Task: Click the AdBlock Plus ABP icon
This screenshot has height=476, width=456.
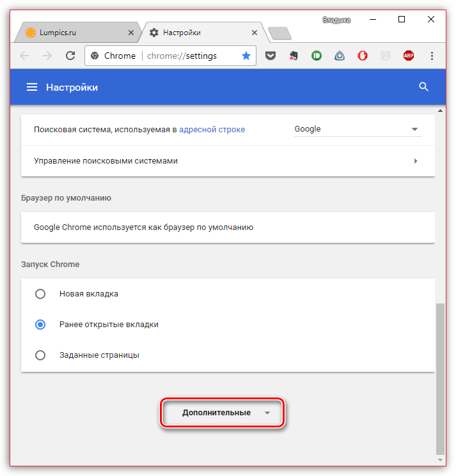Action: point(409,56)
